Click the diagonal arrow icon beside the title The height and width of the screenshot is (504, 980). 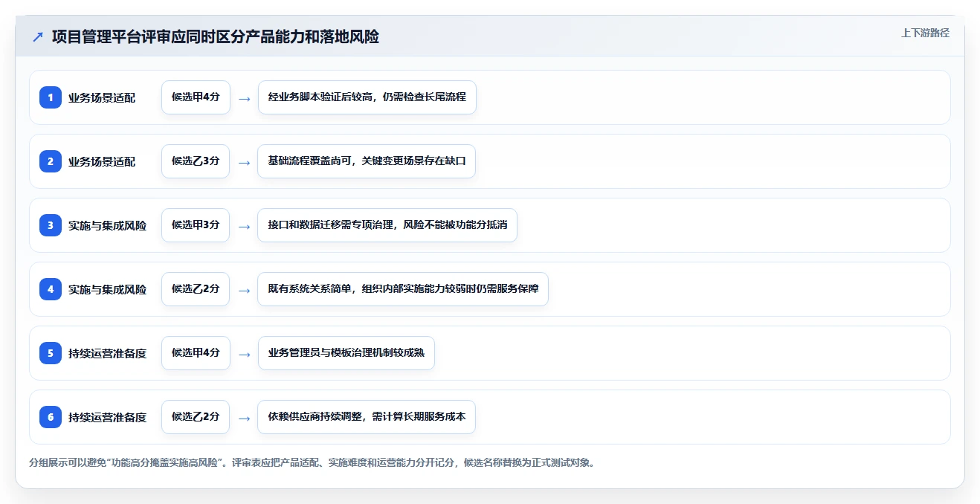tap(38, 37)
